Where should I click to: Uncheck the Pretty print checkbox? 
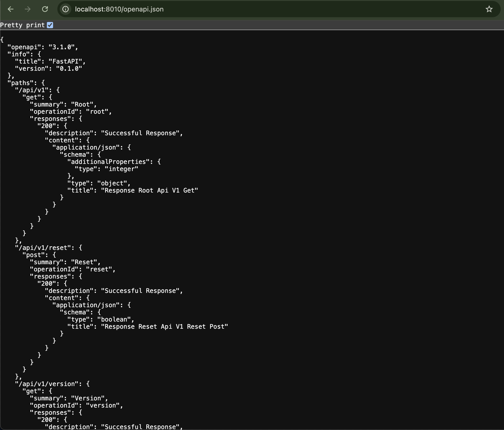(x=50, y=25)
